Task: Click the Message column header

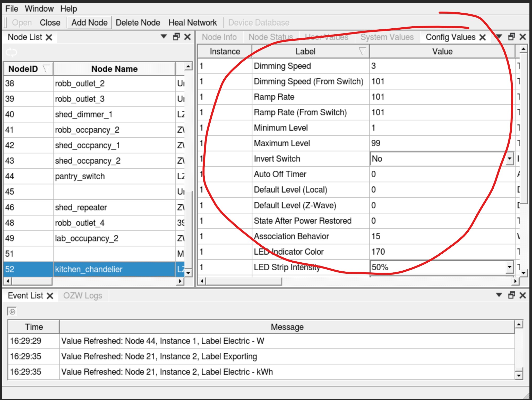Action: point(287,327)
